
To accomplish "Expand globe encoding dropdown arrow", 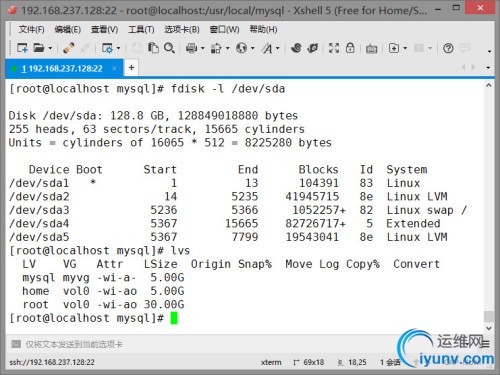I will click(x=253, y=49).
